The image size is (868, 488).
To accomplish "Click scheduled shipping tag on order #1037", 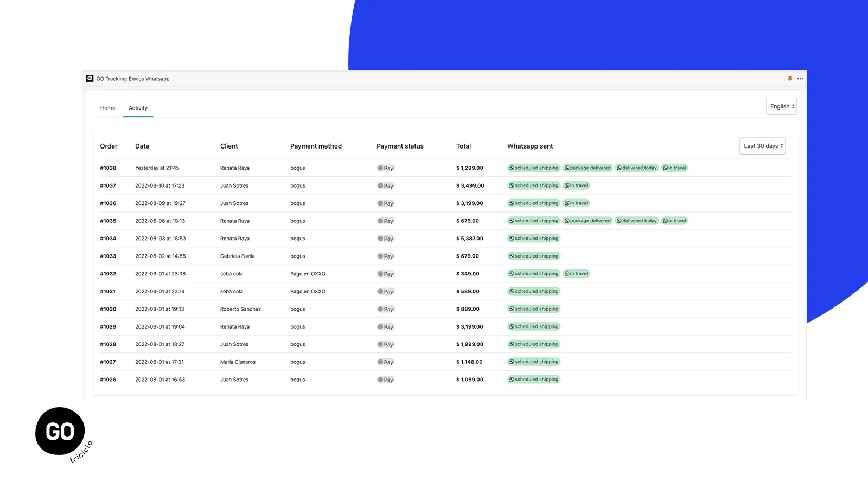I will click(534, 185).
